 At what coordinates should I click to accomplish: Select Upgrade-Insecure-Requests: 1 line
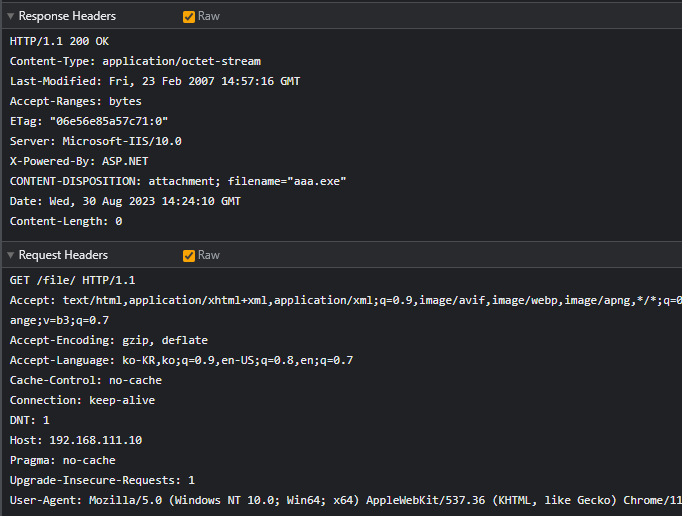click(102, 480)
